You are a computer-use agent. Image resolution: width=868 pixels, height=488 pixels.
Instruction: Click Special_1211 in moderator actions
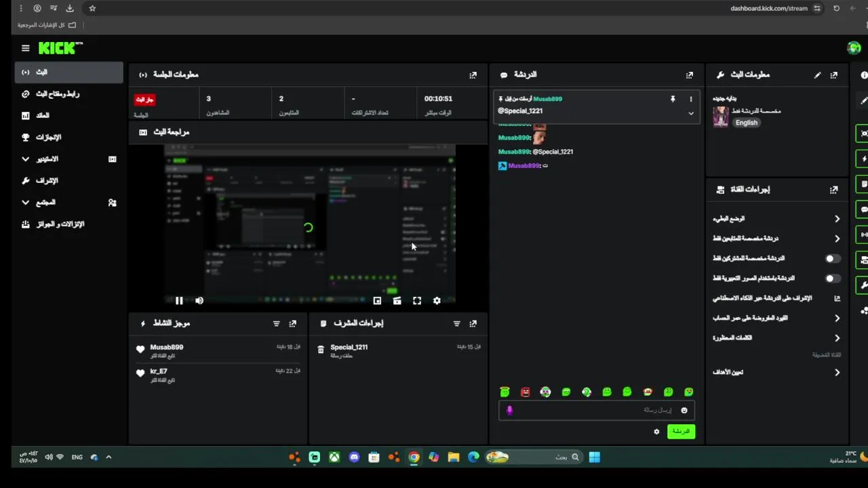point(349,347)
